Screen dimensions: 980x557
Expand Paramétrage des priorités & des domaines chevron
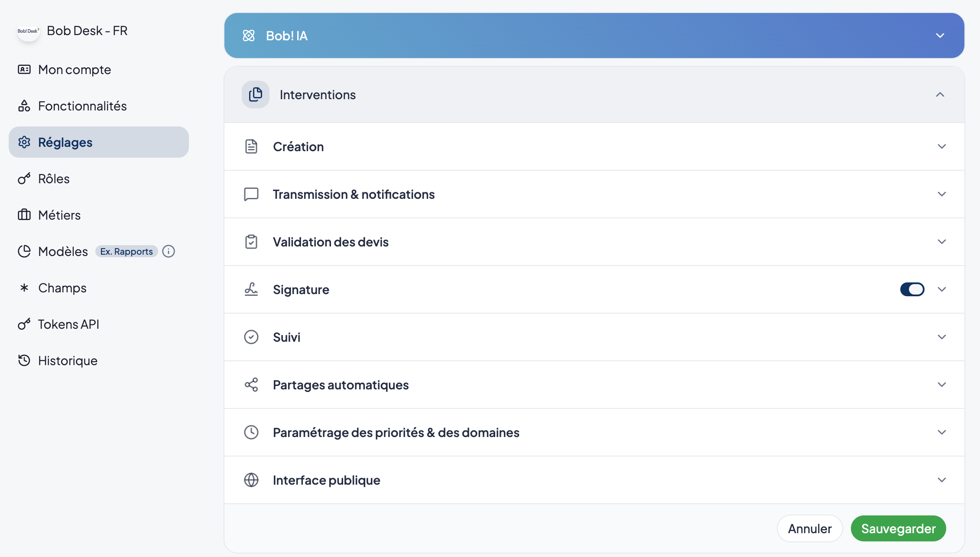point(942,432)
